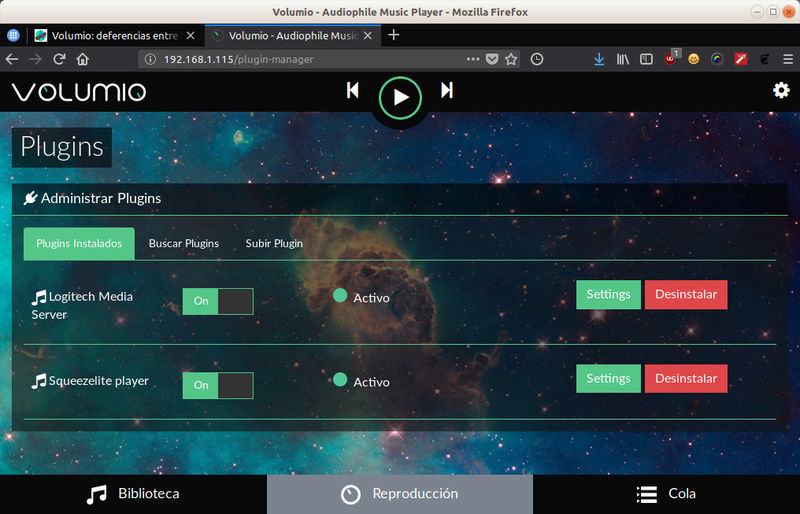Go to Firefox home page
800x514 pixels.
(x=83, y=59)
